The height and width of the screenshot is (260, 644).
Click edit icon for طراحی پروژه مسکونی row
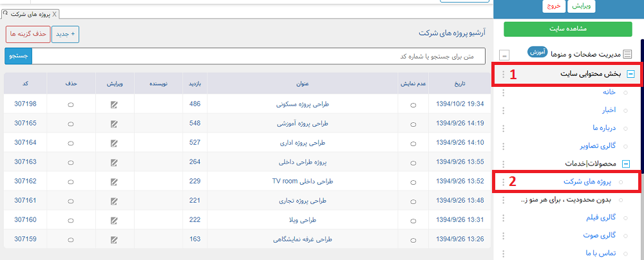point(114,104)
